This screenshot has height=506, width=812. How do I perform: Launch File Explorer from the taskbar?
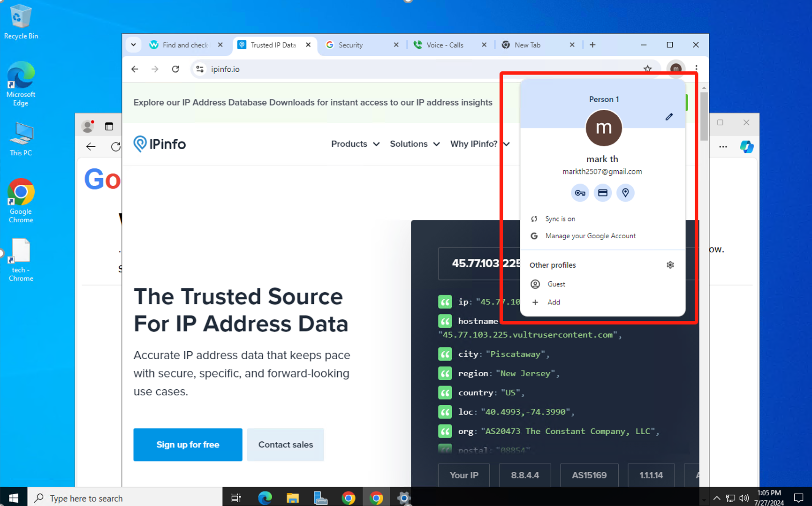coord(293,498)
